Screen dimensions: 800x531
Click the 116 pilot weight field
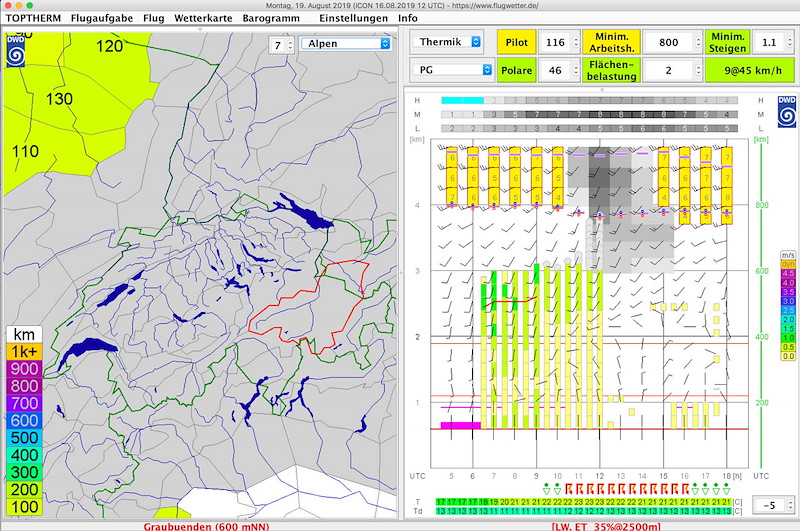pyautogui.click(x=555, y=42)
